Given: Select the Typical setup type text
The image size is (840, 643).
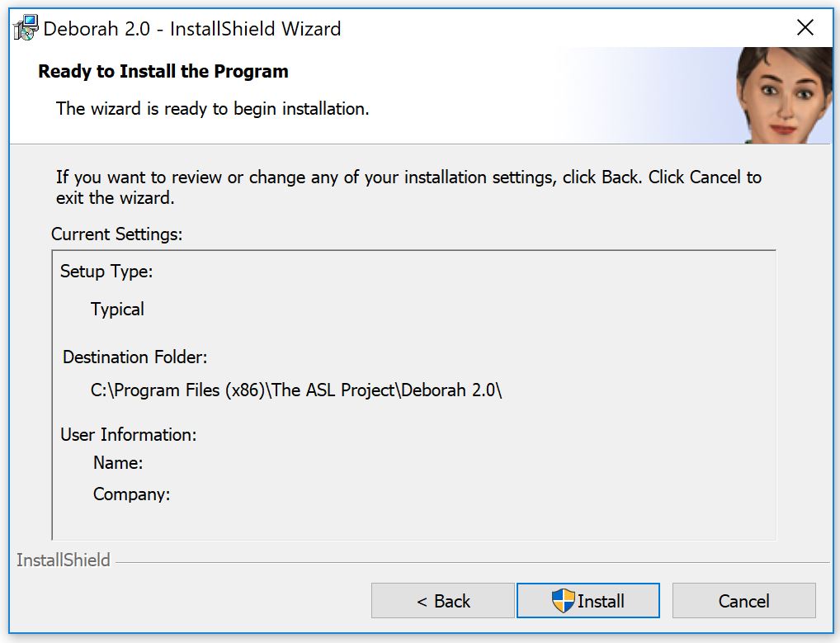Looking at the screenshot, I should coord(117,310).
